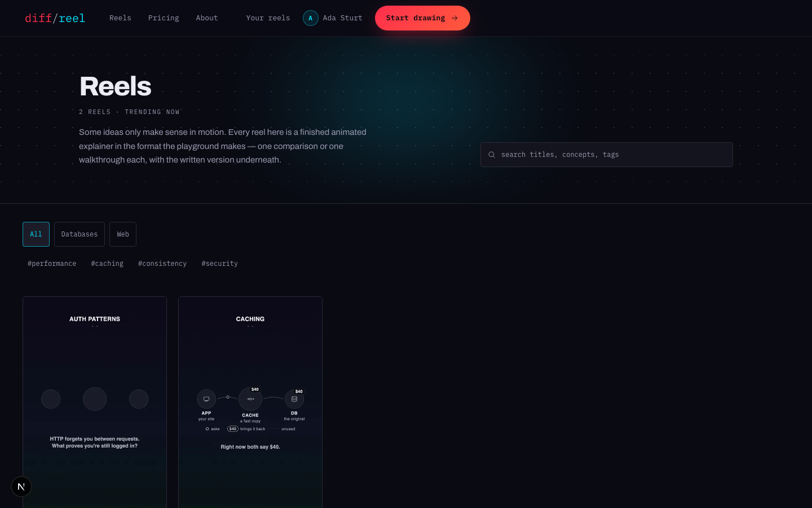The width and height of the screenshot is (812, 508).
Task: Select the #security tag
Action: click(220, 264)
